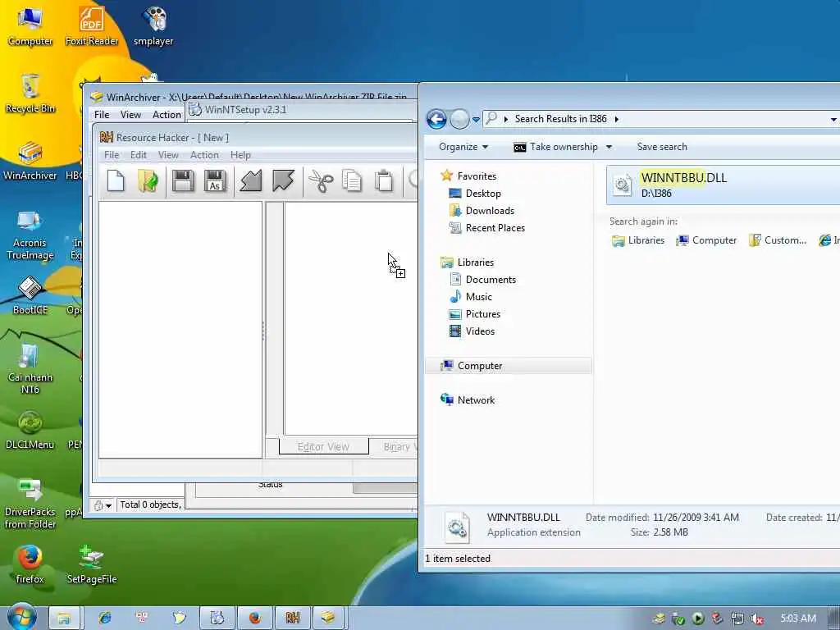This screenshot has height=630, width=840.
Task: Open the WinArchiver status bar dropdown arrow
Action: coord(109,505)
